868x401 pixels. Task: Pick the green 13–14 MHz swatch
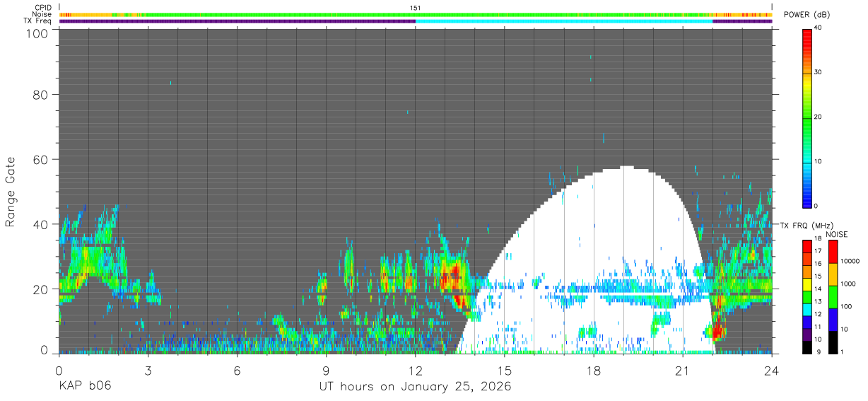click(807, 298)
